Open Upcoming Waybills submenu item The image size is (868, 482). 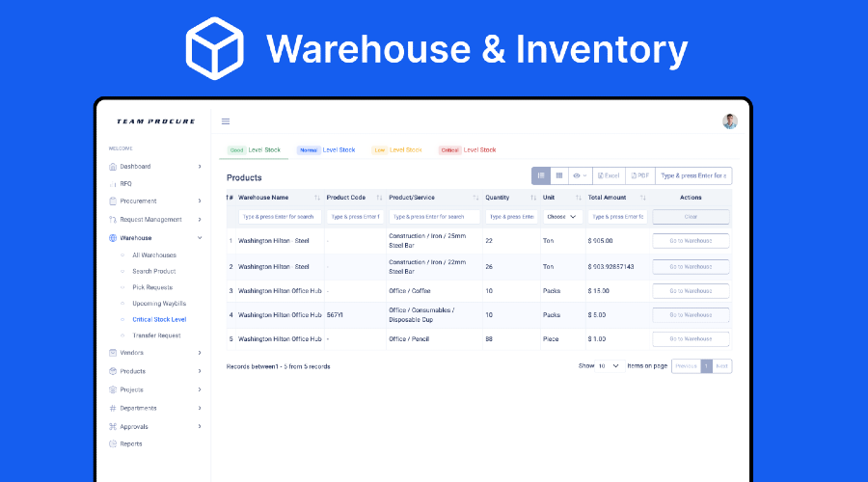[159, 304]
